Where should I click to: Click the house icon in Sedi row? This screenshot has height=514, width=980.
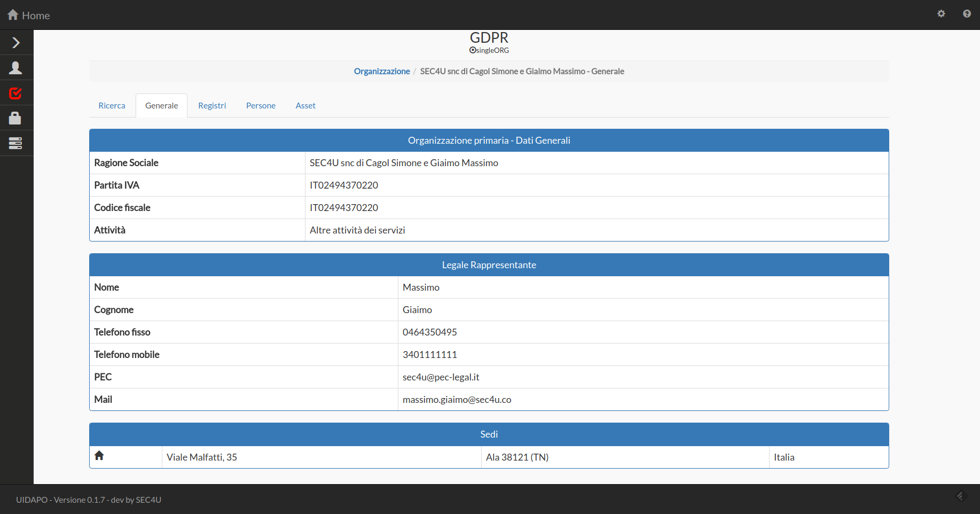pyautogui.click(x=99, y=456)
